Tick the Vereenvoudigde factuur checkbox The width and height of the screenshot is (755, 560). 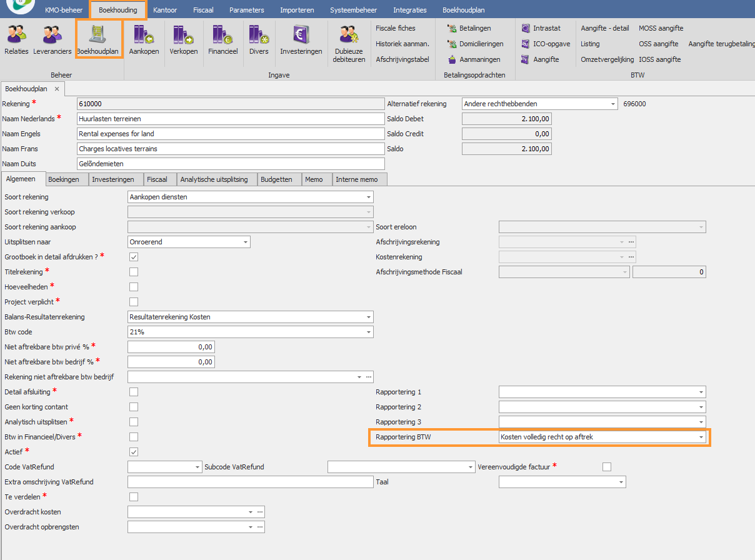[606, 467]
